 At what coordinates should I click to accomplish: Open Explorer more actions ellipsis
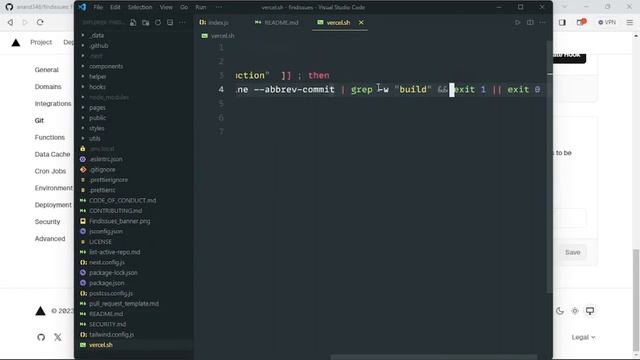click(182, 23)
